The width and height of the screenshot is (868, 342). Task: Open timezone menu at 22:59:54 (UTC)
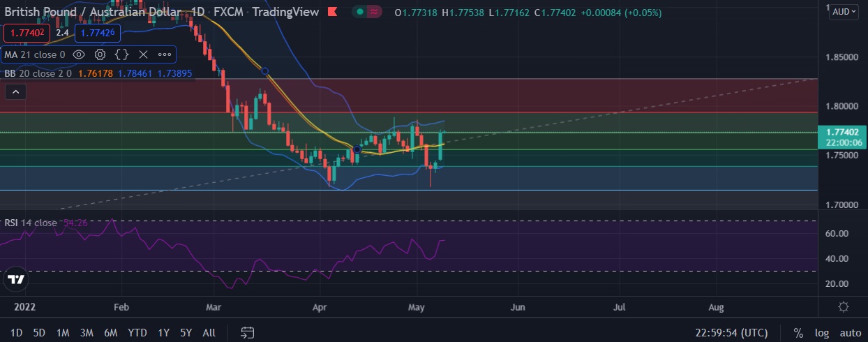(x=731, y=333)
